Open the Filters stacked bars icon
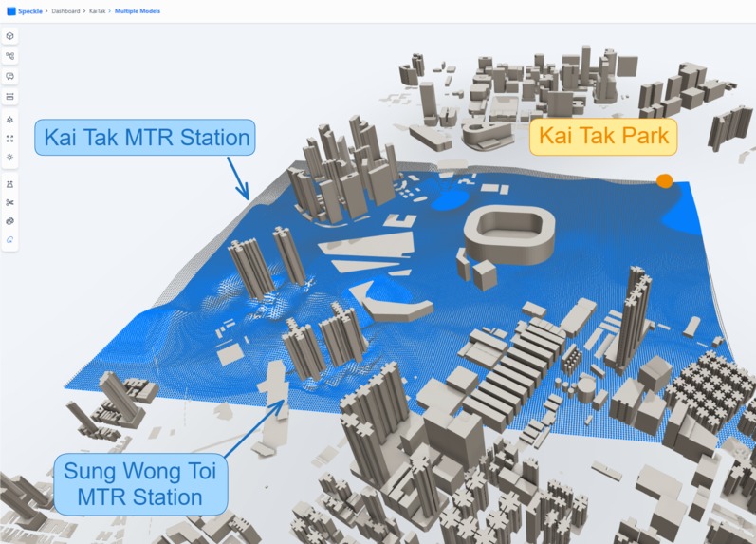Image resolution: width=756 pixels, height=544 pixels. [9, 97]
